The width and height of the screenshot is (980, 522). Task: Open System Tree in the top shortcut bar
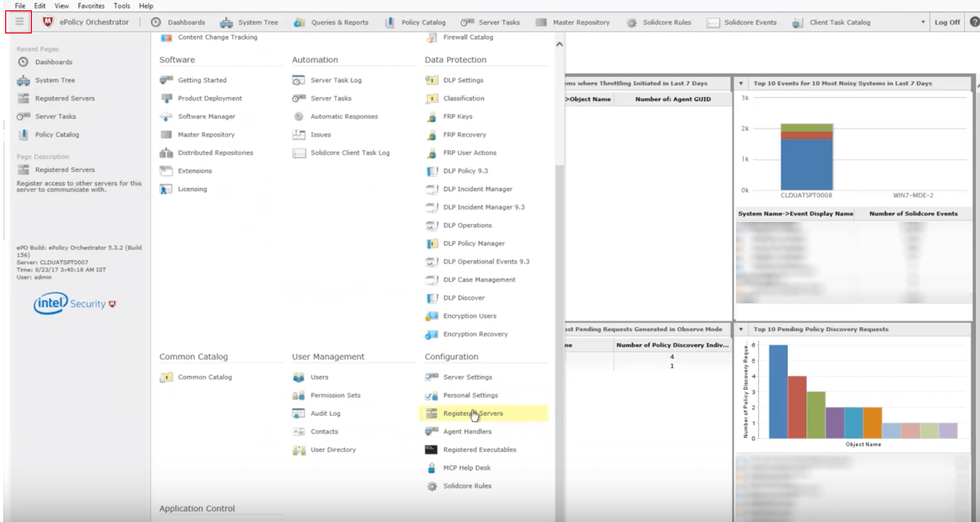(249, 22)
